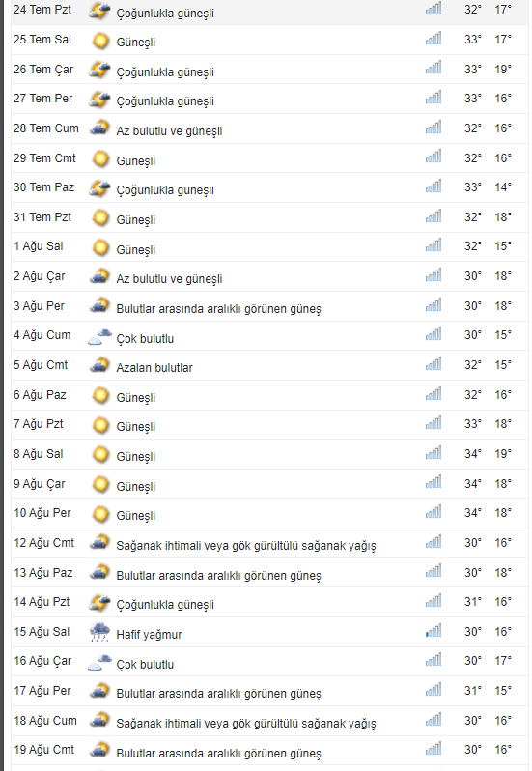Click the cloud-sun icon for 2 Ağu Çar
The height and width of the screenshot is (771, 532).
coord(99,277)
